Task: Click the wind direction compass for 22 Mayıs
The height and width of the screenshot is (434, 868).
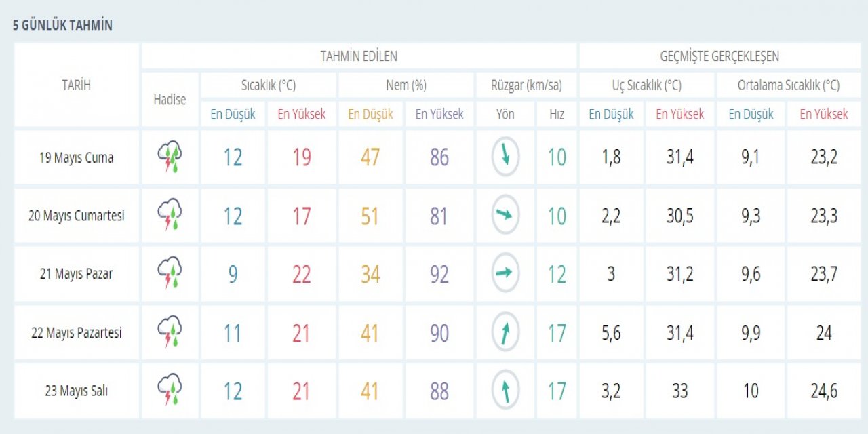Action: (x=505, y=333)
